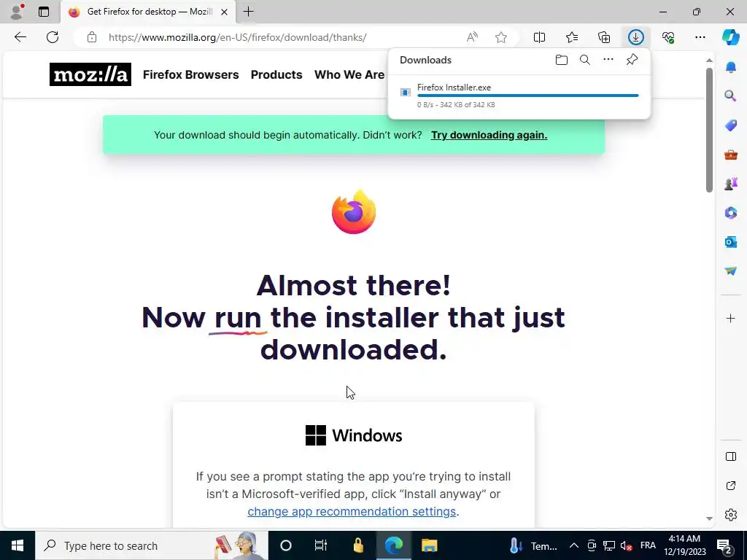The image size is (747, 560).
Task: Add a sidebar app with plus
Action: point(730,318)
